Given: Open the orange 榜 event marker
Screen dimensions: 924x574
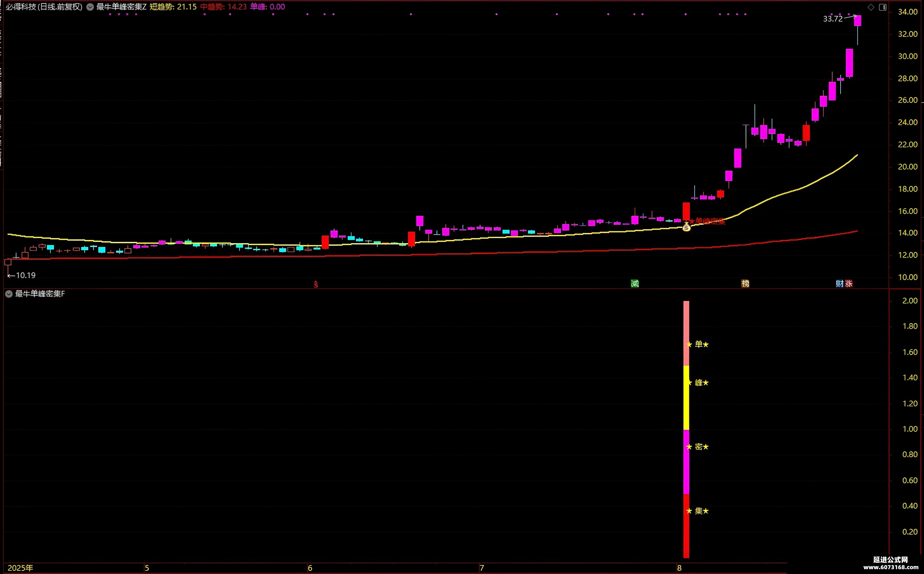Looking at the screenshot, I should (745, 283).
